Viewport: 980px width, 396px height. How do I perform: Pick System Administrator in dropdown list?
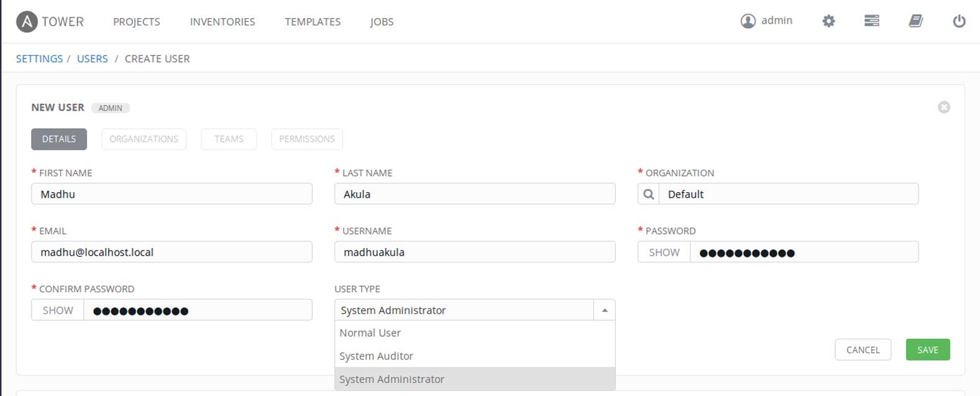tap(392, 379)
